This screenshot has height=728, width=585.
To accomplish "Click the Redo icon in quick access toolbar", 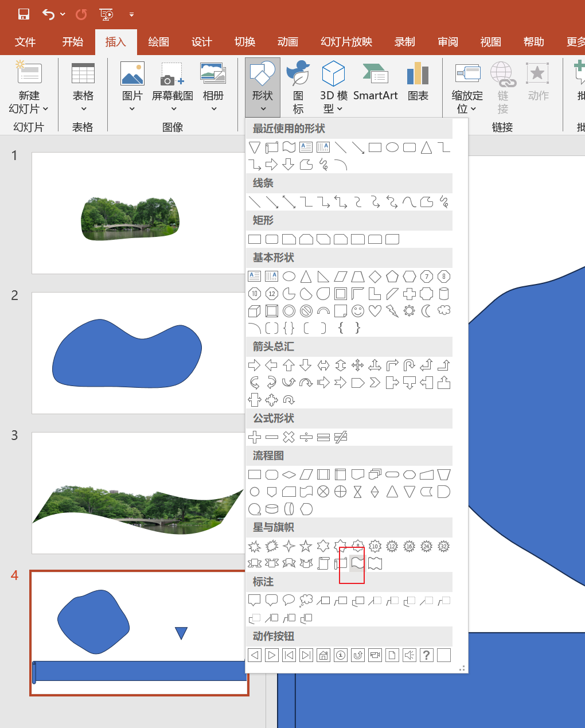I will pyautogui.click(x=81, y=14).
